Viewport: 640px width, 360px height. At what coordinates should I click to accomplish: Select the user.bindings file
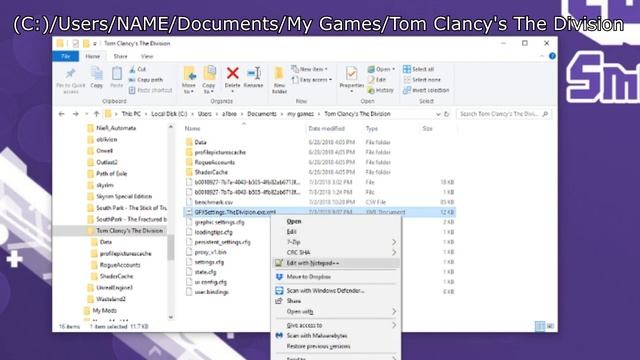211,292
